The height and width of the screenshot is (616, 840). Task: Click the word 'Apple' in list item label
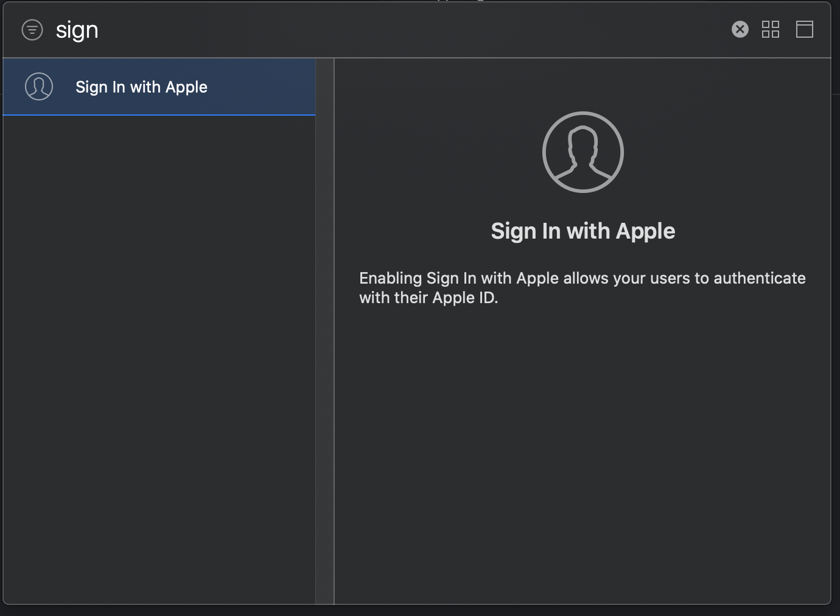click(x=186, y=87)
